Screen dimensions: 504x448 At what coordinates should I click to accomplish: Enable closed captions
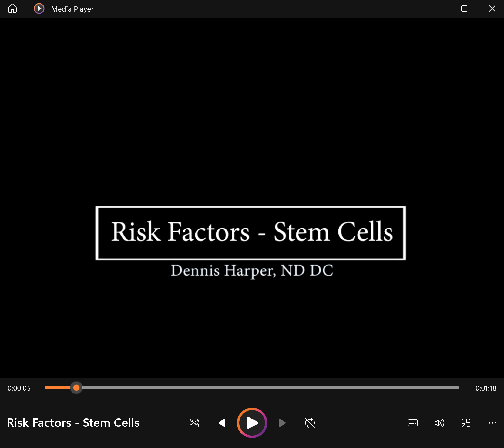pos(412,423)
